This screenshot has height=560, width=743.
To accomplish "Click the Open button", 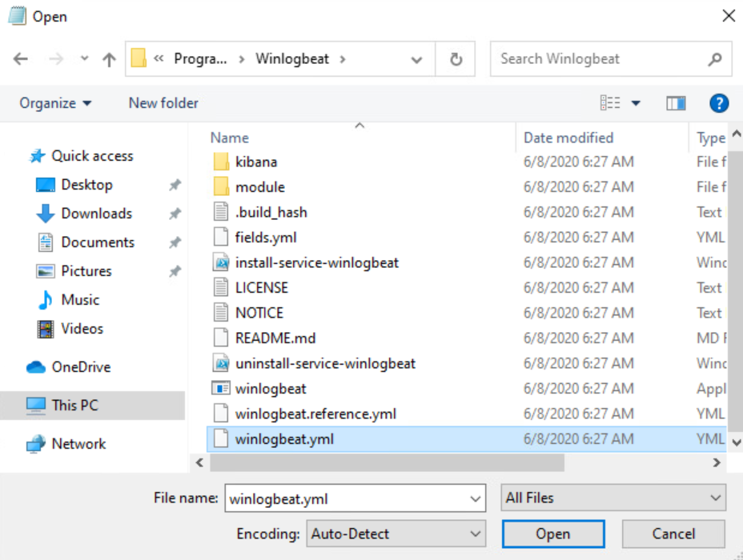I will tap(553, 534).
